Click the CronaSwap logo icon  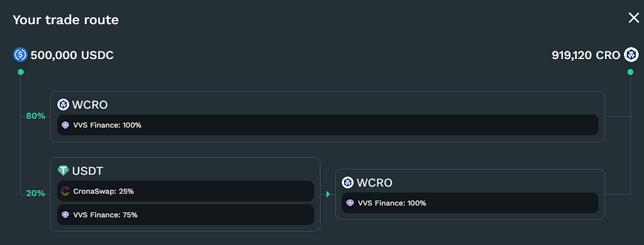pyautogui.click(x=65, y=191)
